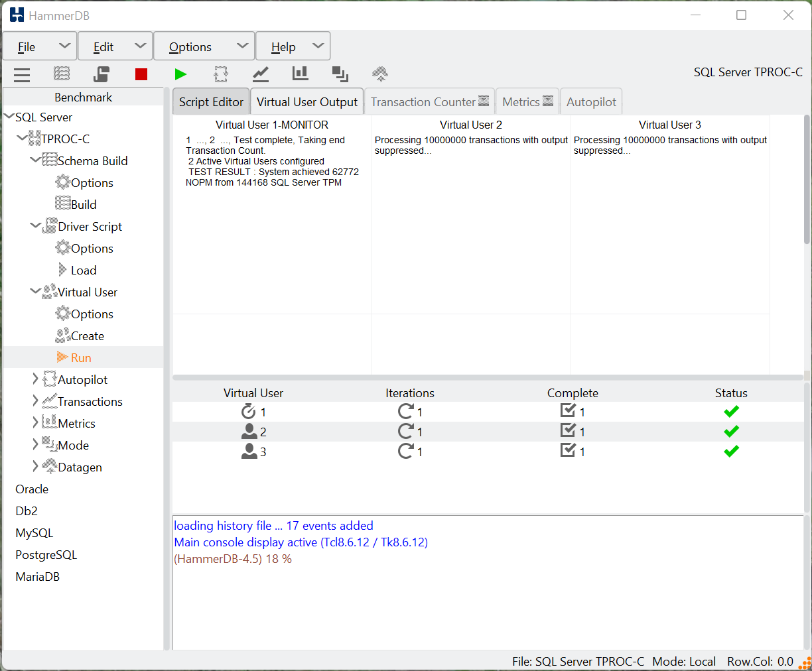Click the green status tick for virtual user 3
812x671 pixels.
(x=731, y=452)
